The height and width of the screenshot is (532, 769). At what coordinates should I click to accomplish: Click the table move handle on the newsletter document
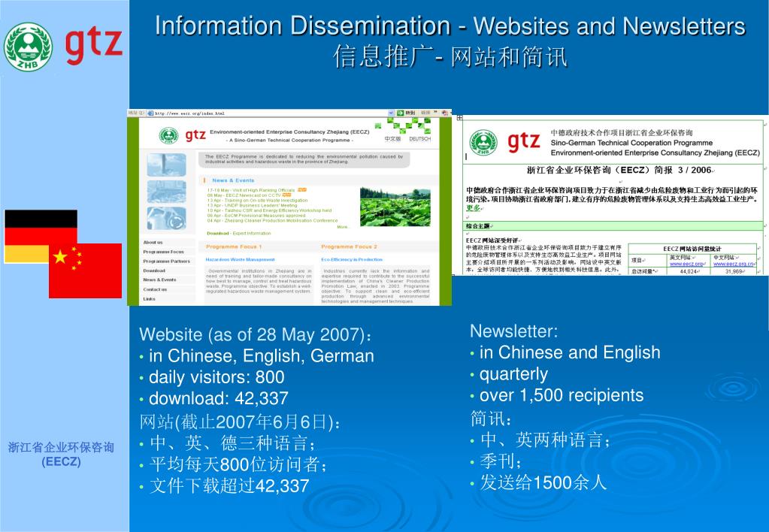click(459, 118)
